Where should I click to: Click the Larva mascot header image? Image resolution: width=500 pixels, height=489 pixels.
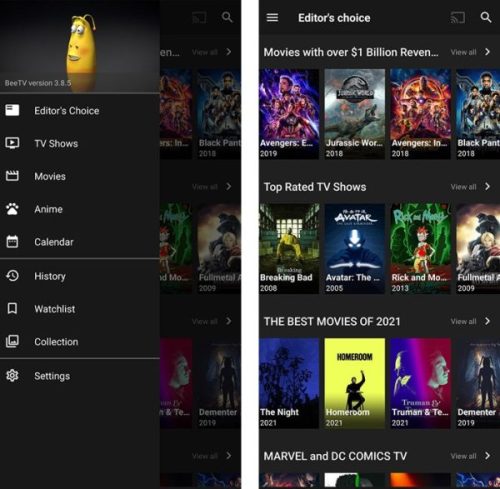point(81,45)
